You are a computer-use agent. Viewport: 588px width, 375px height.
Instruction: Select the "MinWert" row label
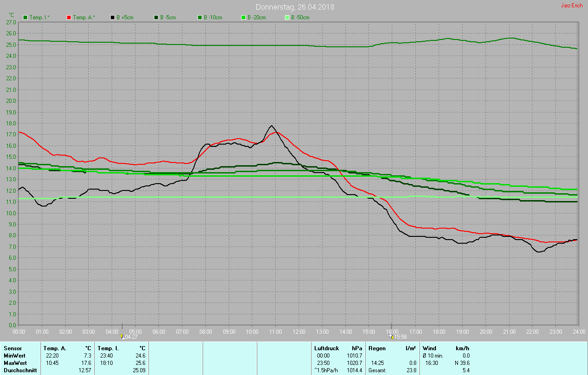(14, 356)
